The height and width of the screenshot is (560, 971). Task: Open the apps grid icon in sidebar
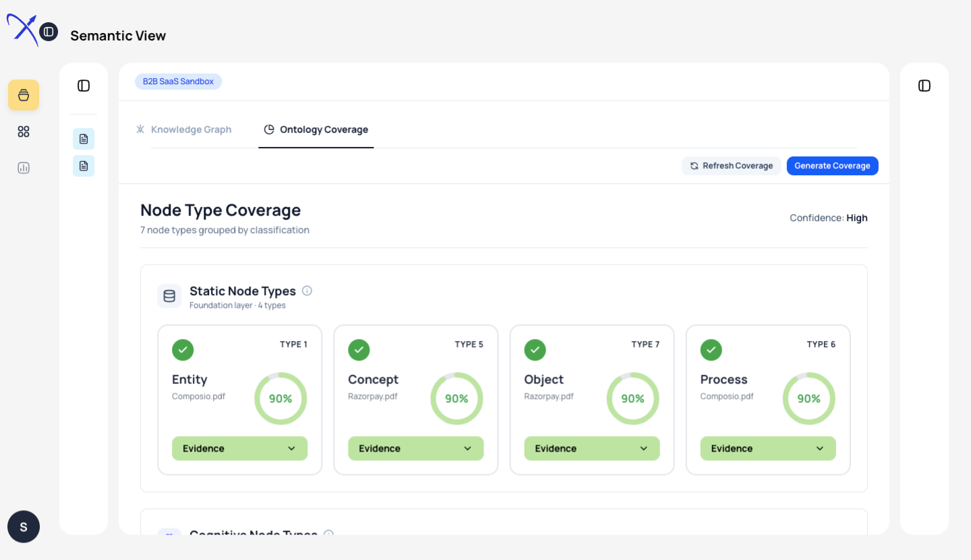[23, 131]
